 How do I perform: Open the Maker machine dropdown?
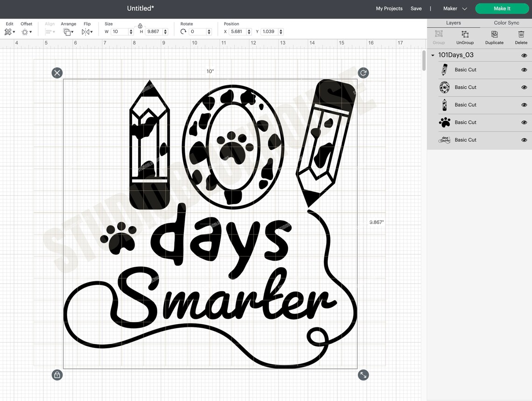click(455, 8)
